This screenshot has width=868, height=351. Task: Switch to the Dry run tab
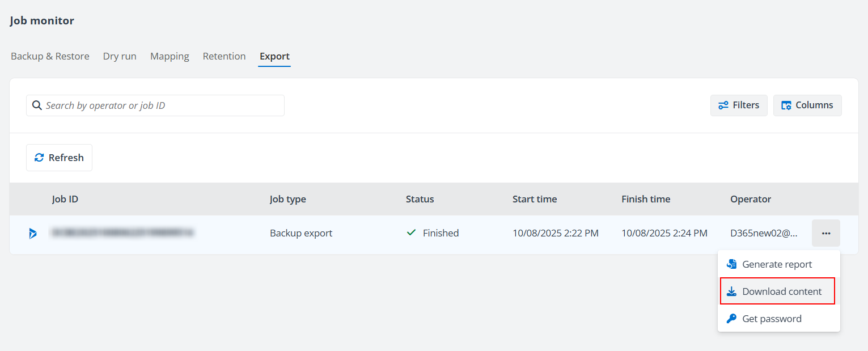coord(120,56)
